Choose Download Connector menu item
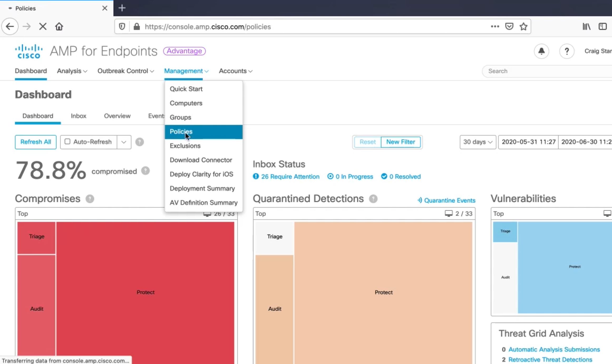The height and width of the screenshot is (364, 612). (203, 160)
